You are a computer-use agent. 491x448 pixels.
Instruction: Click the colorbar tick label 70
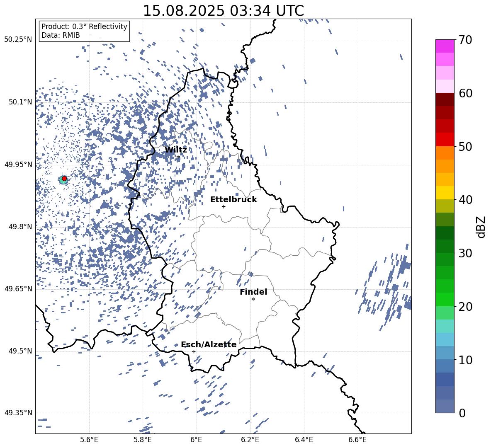point(465,40)
